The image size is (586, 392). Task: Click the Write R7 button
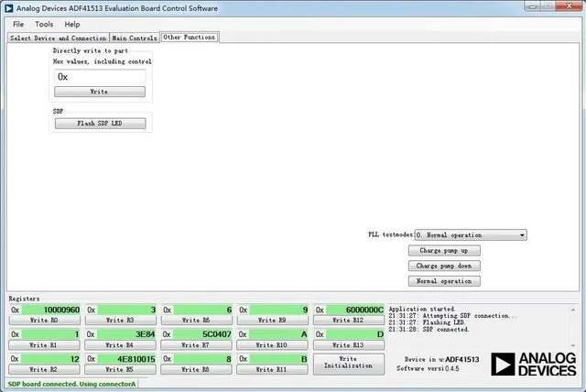(x=196, y=345)
